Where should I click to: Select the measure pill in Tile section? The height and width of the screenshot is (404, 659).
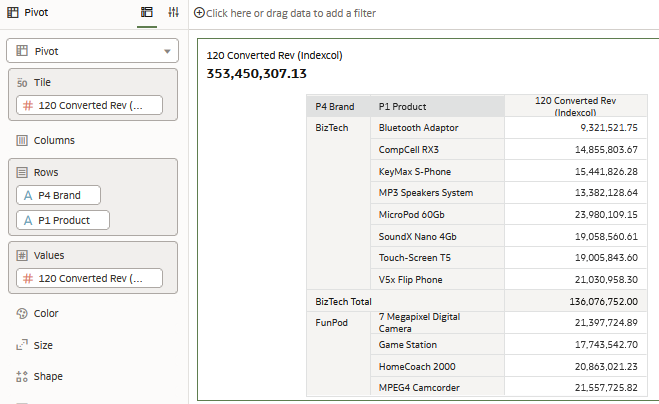[89, 105]
